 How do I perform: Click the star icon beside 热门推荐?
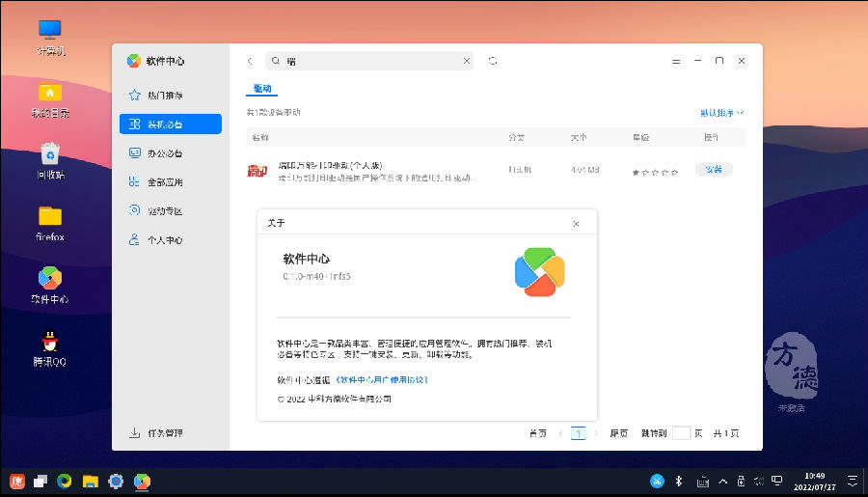pyautogui.click(x=134, y=96)
